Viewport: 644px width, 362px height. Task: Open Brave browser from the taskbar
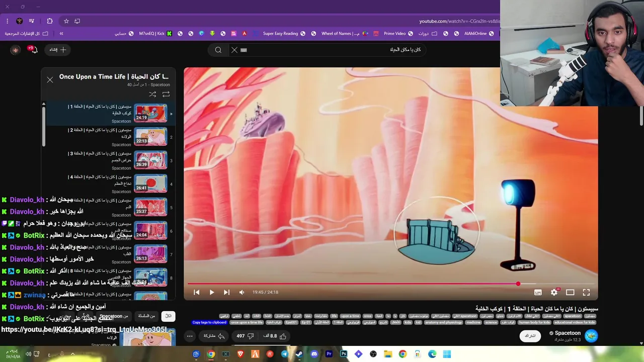click(x=240, y=354)
